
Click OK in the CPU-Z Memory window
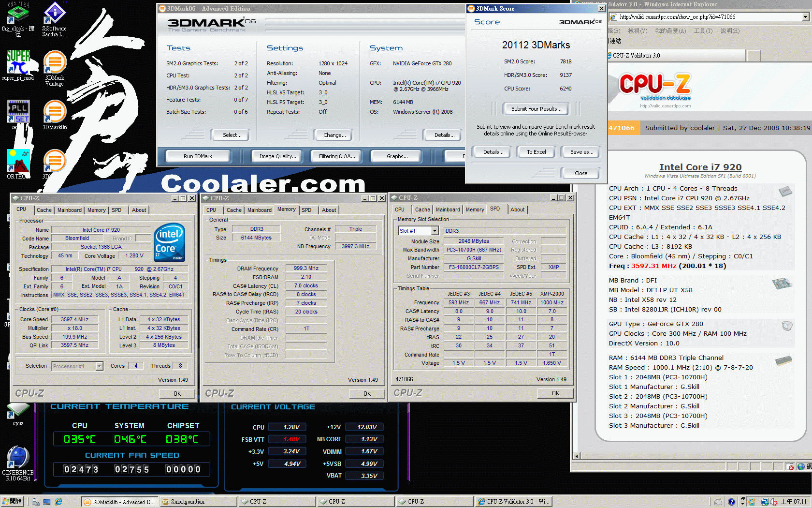point(367,394)
